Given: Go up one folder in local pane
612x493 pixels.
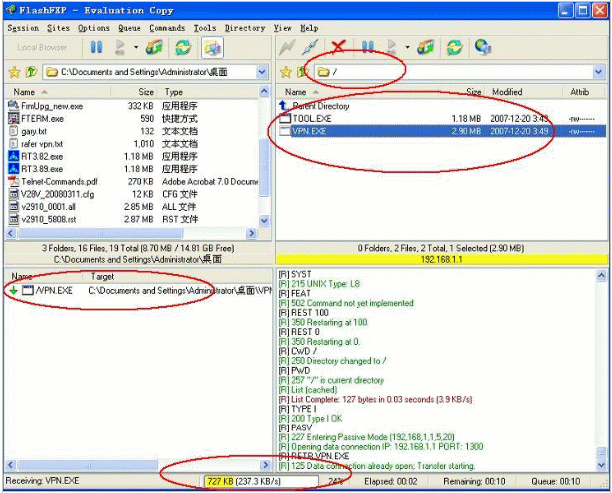Looking at the screenshot, I should click(x=31, y=72).
